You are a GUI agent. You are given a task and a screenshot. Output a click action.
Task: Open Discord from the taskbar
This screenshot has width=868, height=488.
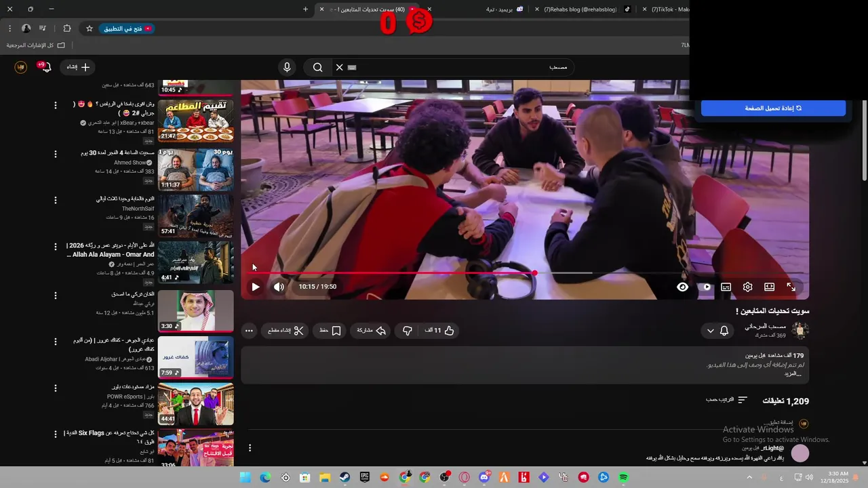484,477
